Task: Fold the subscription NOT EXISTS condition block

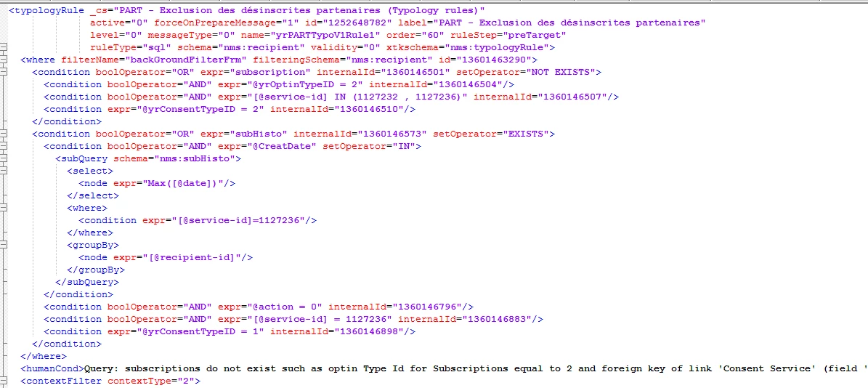Action: point(4,72)
